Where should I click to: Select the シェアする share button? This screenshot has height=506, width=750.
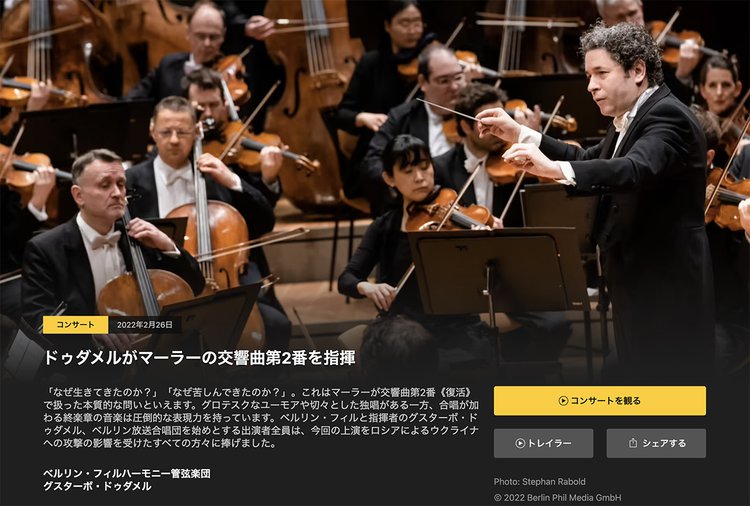click(656, 443)
